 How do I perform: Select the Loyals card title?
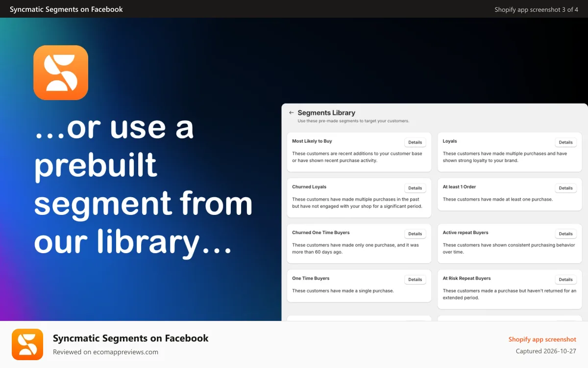[x=450, y=141]
